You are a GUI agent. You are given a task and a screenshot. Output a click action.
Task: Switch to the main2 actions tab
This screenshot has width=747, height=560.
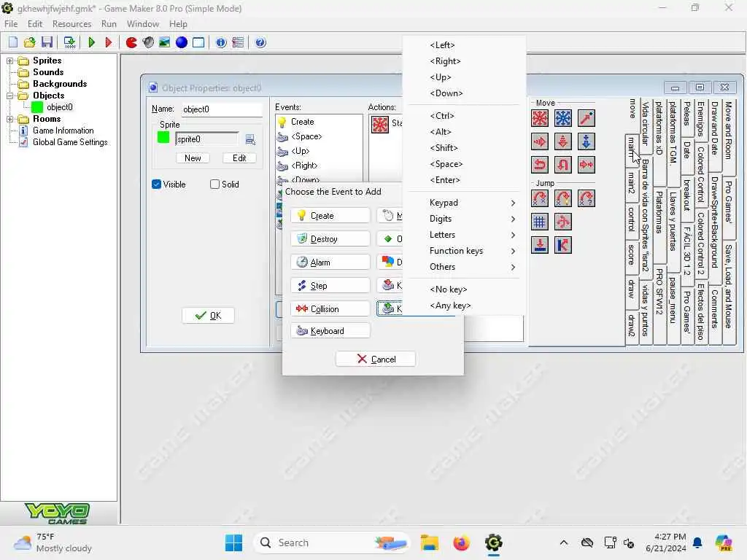(x=632, y=183)
